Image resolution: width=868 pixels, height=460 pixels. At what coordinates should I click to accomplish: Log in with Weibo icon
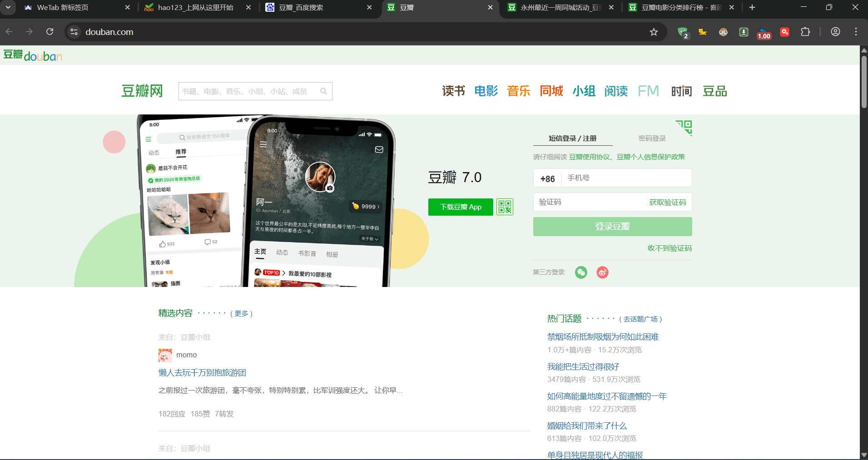tap(602, 272)
